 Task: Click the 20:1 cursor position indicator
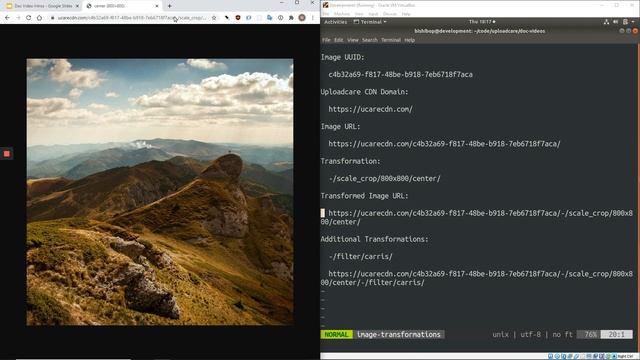[617, 334]
